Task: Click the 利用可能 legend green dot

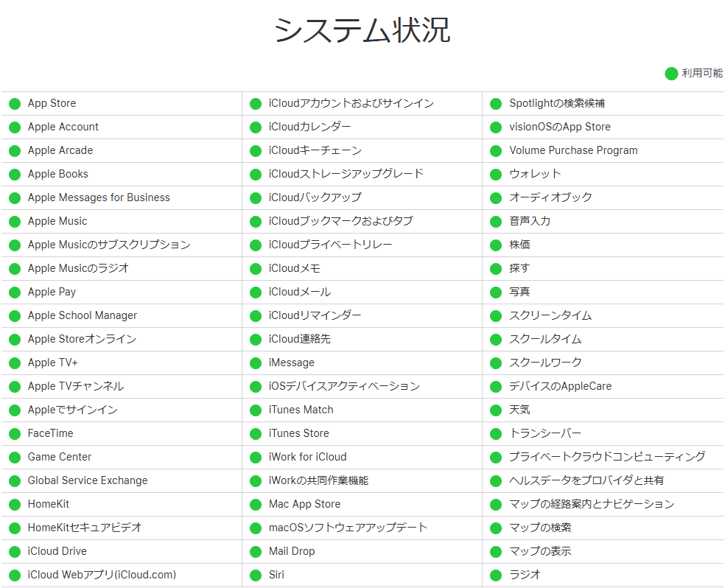Action: click(671, 74)
